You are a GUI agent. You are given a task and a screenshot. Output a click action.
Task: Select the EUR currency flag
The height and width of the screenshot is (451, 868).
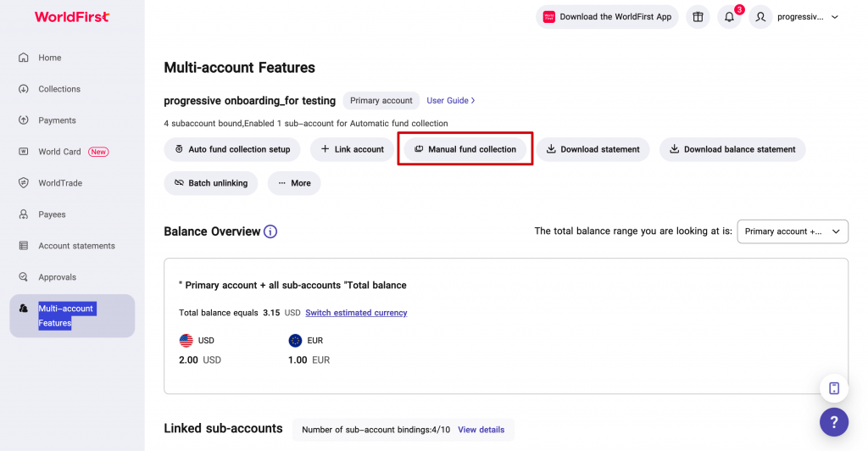pos(295,341)
